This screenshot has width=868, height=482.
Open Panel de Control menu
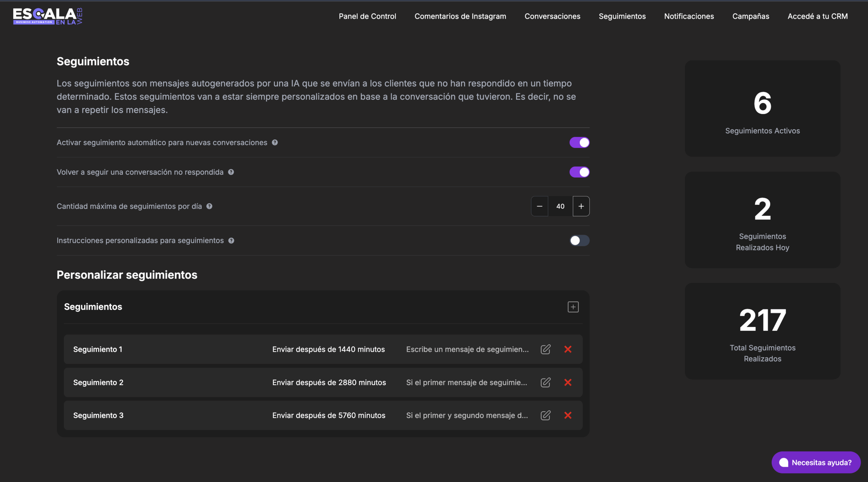(x=367, y=16)
